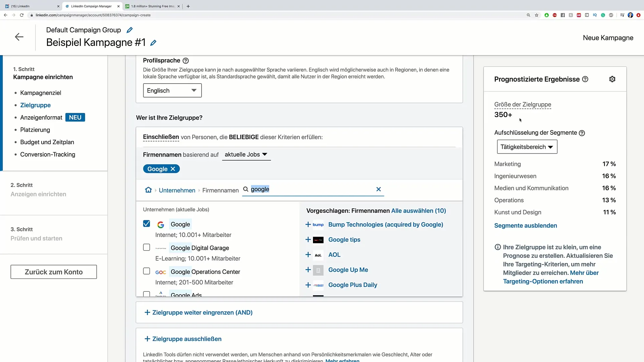Open the Tätigkeitsbereich segment dropdown

coord(527,147)
